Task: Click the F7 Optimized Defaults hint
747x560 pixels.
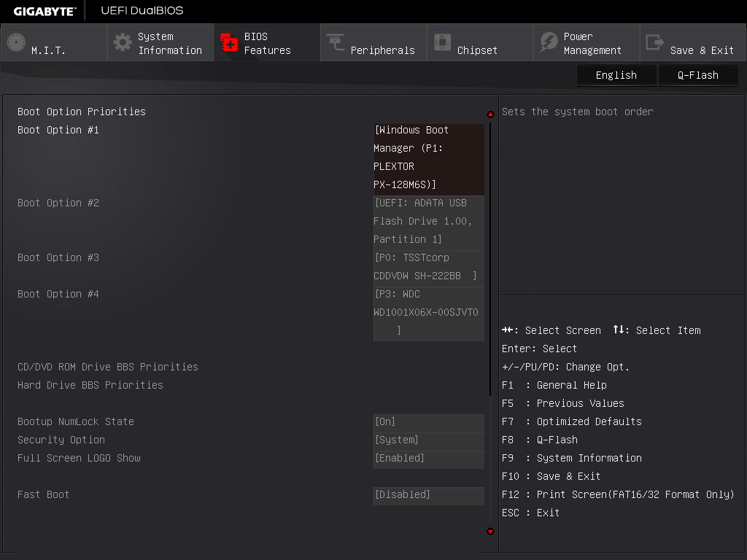Action: [572, 421]
